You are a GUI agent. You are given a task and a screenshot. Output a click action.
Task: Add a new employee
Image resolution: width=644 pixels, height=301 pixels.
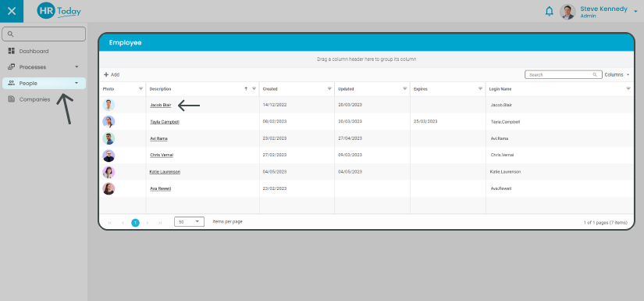point(112,75)
